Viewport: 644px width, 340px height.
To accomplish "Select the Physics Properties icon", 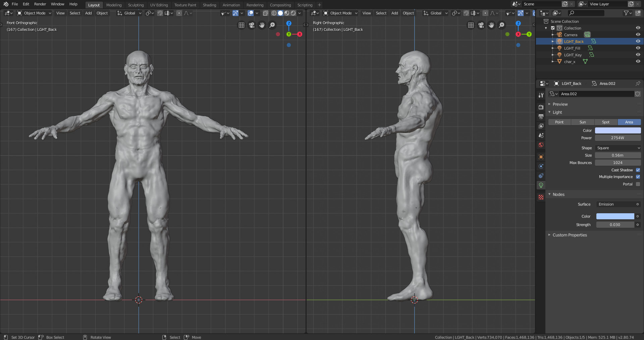I will 541,175.
